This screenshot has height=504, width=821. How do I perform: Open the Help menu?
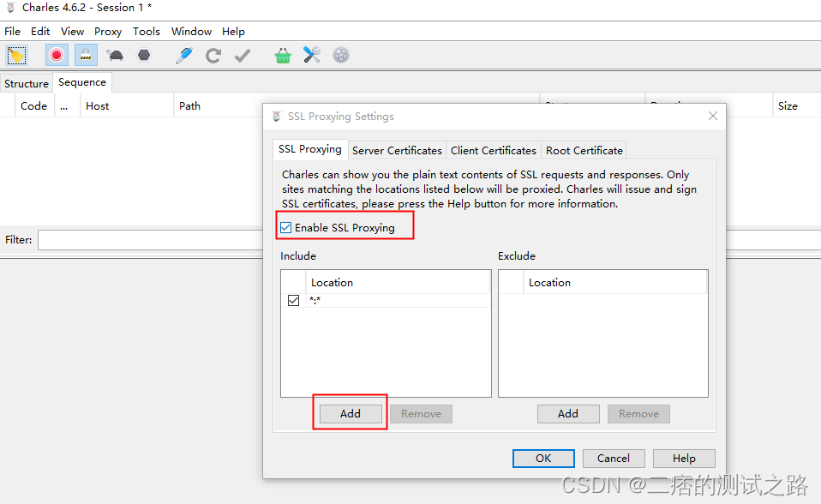click(233, 32)
